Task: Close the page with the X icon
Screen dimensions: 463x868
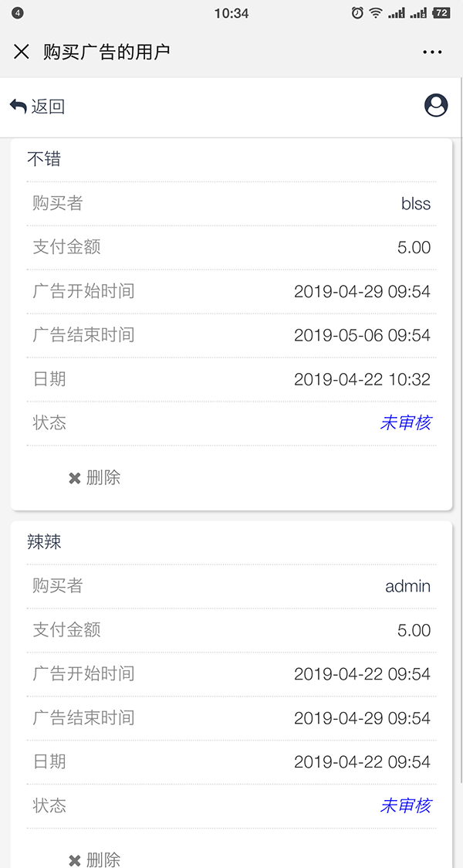Action: click(x=22, y=52)
